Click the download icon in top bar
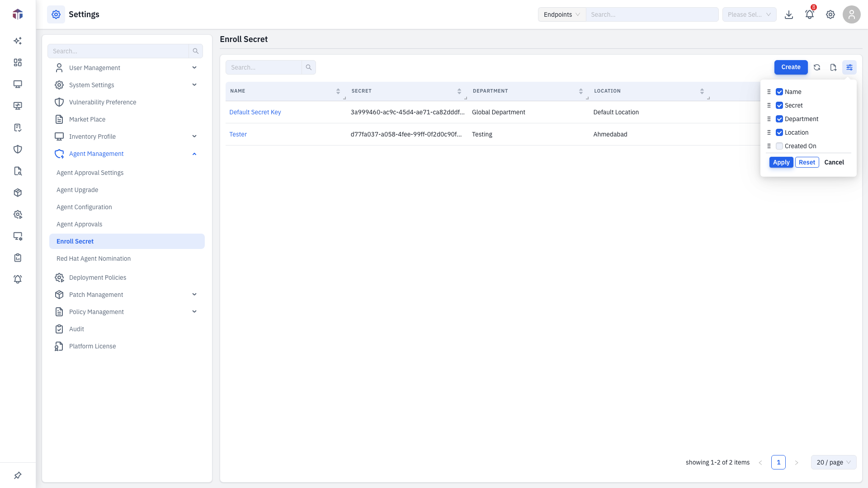Viewport: 868px width, 488px height. point(789,14)
